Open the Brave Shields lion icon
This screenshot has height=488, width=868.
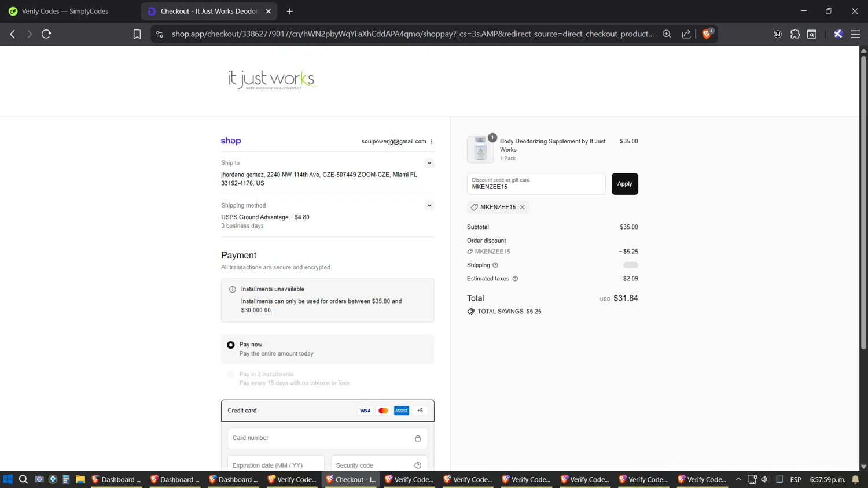[x=707, y=34]
